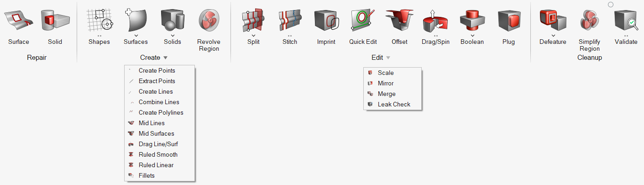The height and width of the screenshot is (185, 644).
Task: Select Mid Surfaces menu entry
Action: tap(156, 133)
